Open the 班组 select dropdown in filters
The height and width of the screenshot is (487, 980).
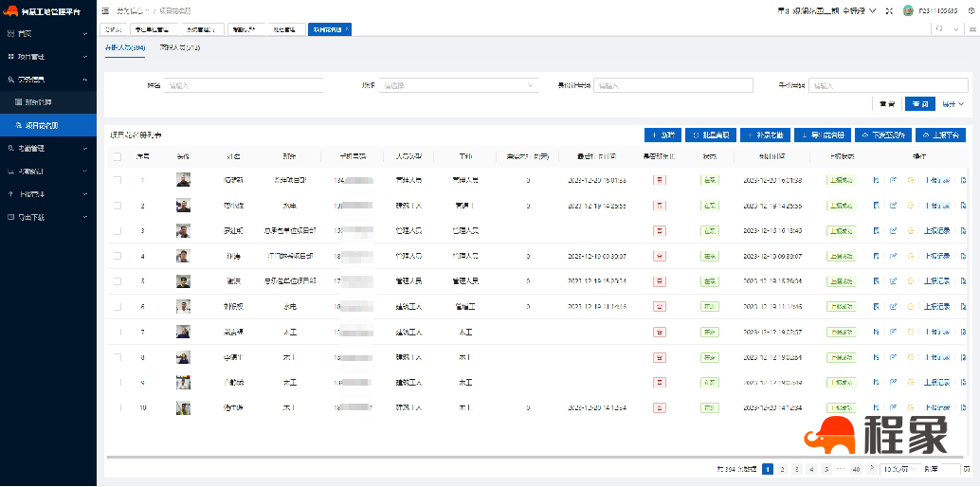(458, 85)
